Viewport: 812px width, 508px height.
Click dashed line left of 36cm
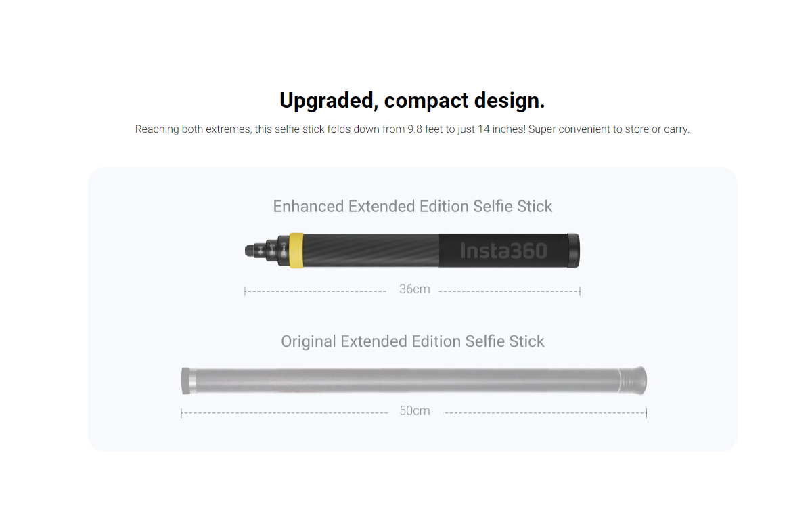pyautogui.click(x=315, y=291)
